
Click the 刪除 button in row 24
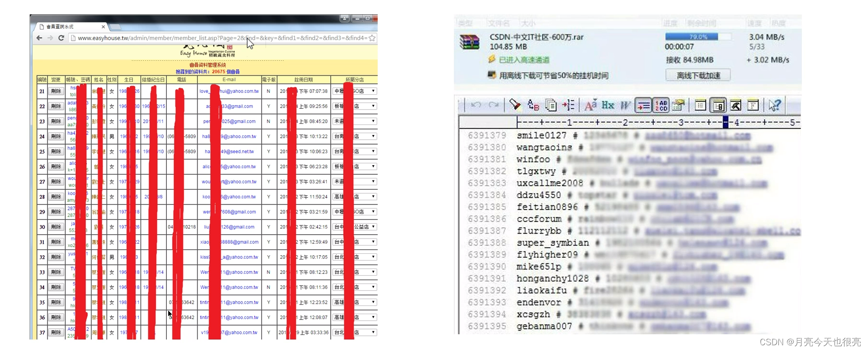(56, 136)
